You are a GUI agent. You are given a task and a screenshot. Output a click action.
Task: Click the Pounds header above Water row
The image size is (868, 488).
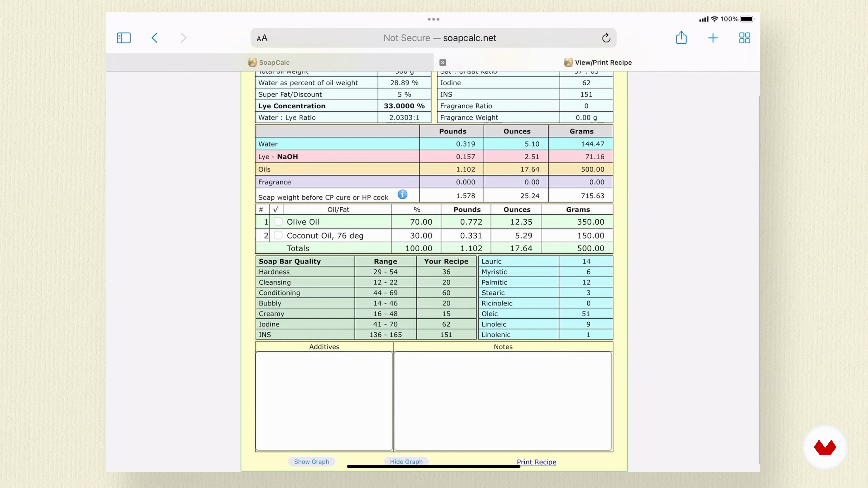point(452,131)
